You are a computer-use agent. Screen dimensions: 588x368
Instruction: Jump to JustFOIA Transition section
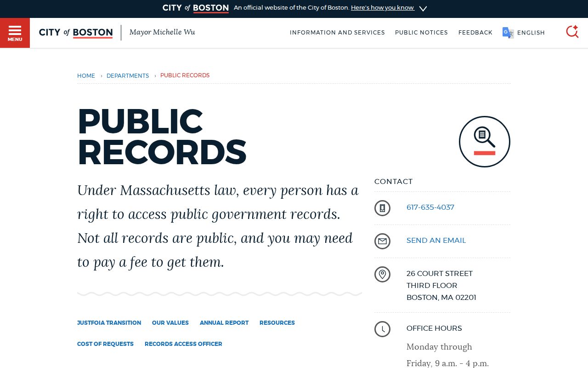(109, 323)
